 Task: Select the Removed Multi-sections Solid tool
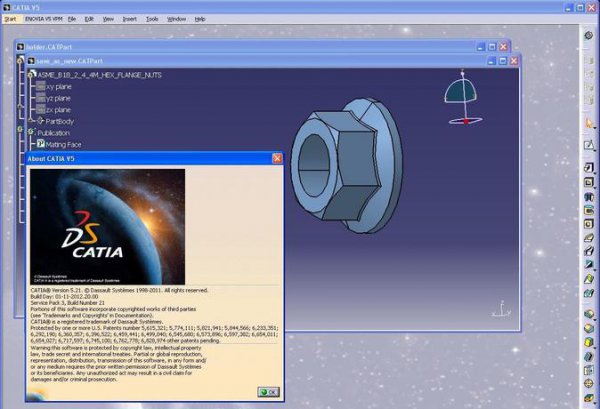click(589, 293)
